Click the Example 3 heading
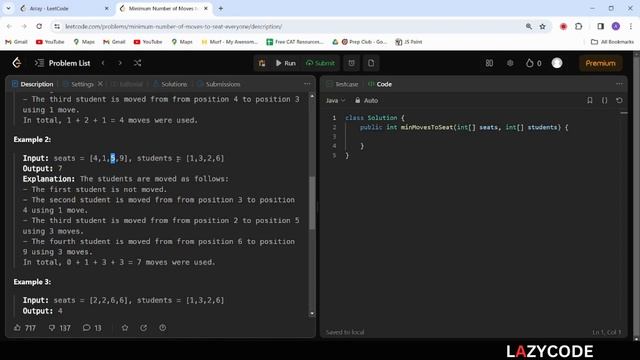The width and height of the screenshot is (640, 360). coord(32,282)
